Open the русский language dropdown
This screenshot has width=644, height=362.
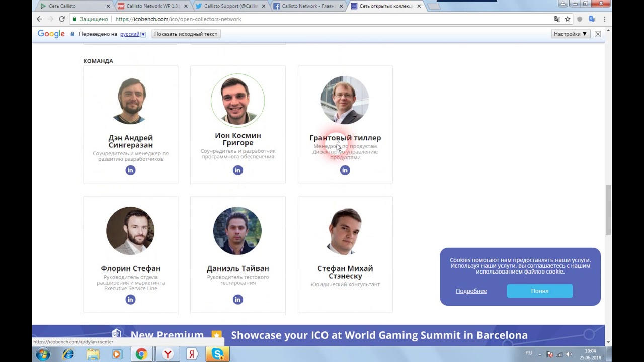click(133, 34)
